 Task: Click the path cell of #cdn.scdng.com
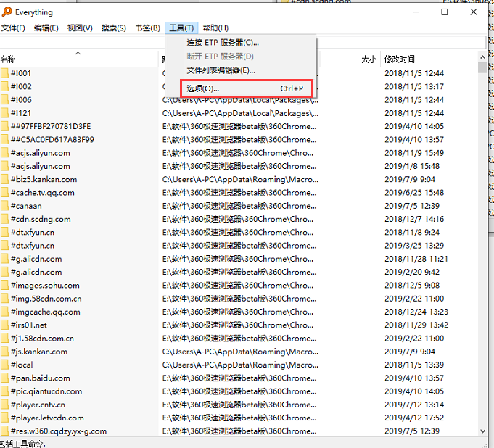pyautogui.click(x=238, y=219)
